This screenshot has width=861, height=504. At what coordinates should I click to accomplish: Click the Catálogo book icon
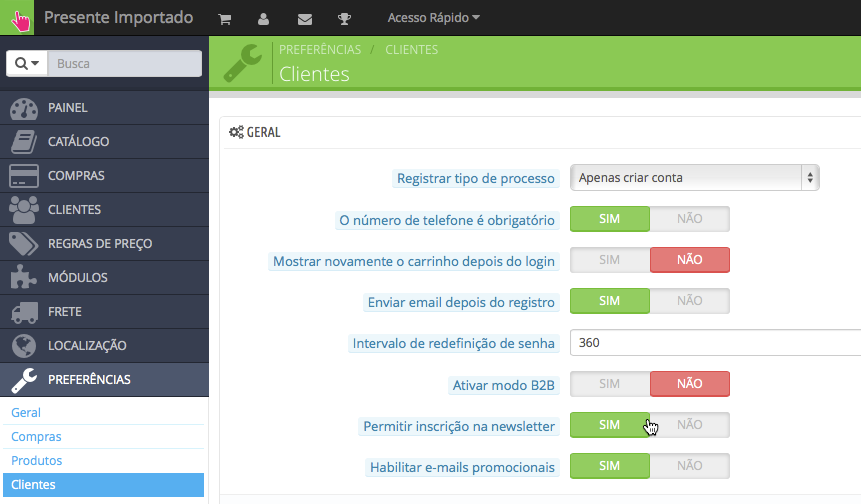(24, 142)
